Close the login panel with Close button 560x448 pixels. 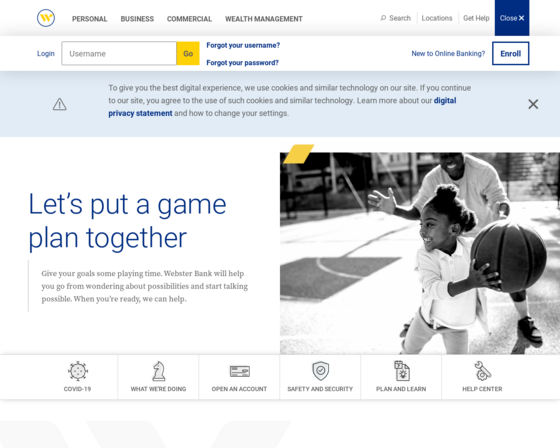(x=512, y=18)
